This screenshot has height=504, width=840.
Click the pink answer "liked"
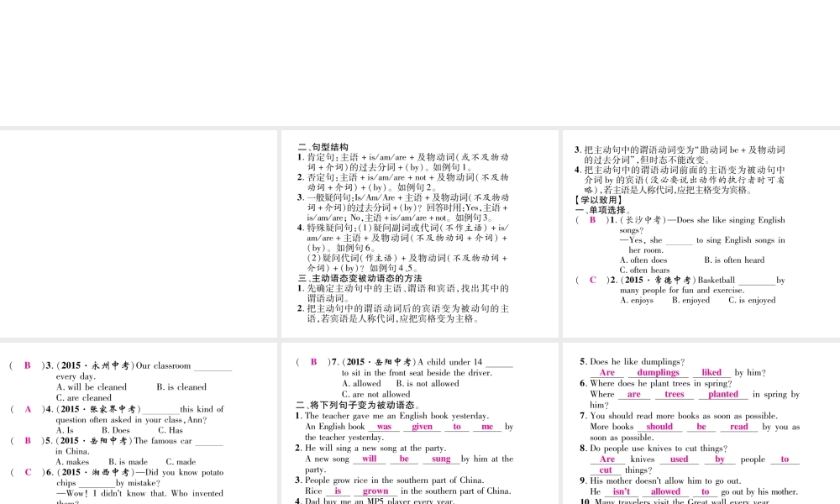[x=711, y=372]
